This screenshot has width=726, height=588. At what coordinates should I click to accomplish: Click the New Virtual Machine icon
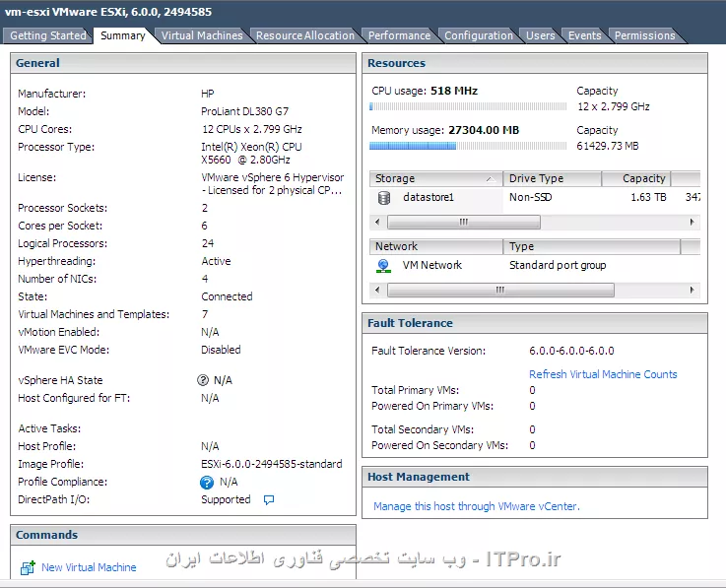[x=28, y=568]
